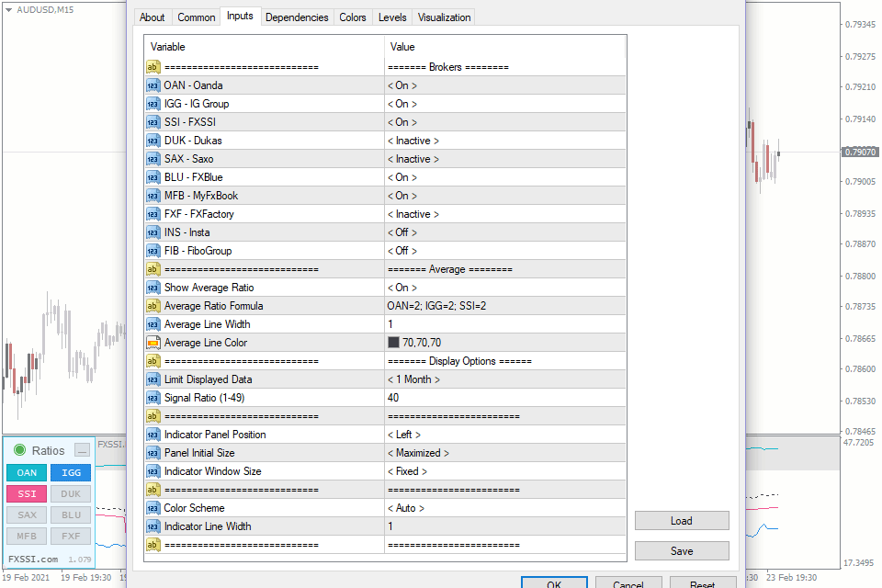Image resolution: width=882 pixels, height=588 pixels.
Task: Switch to the Dependencies tab
Action: 297,17
